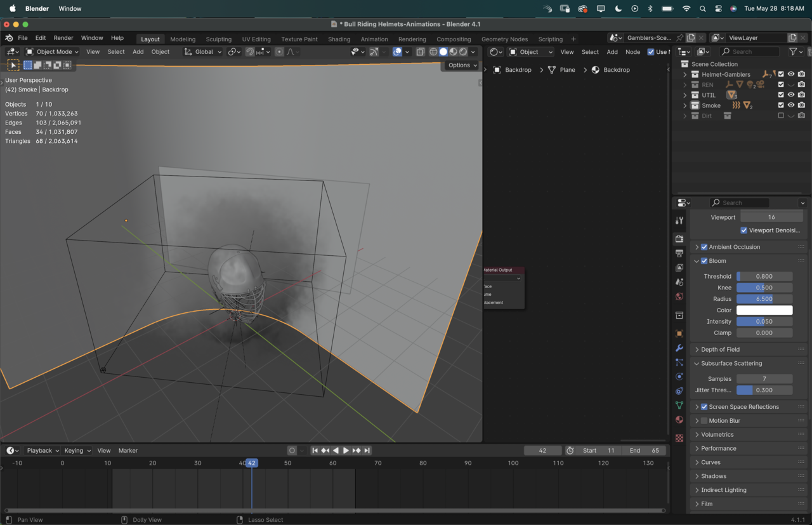Jump to the timeline end frame

pyautogui.click(x=367, y=451)
